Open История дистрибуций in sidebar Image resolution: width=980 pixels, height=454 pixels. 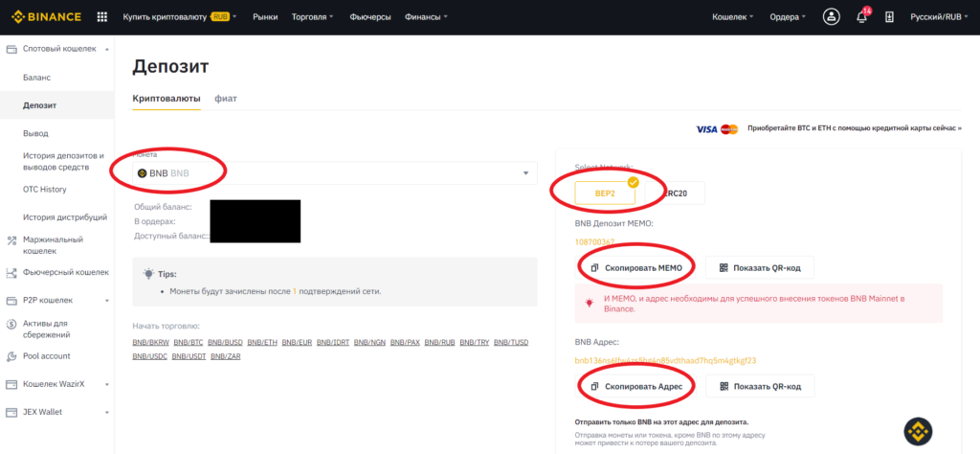(x=65, y=217)
